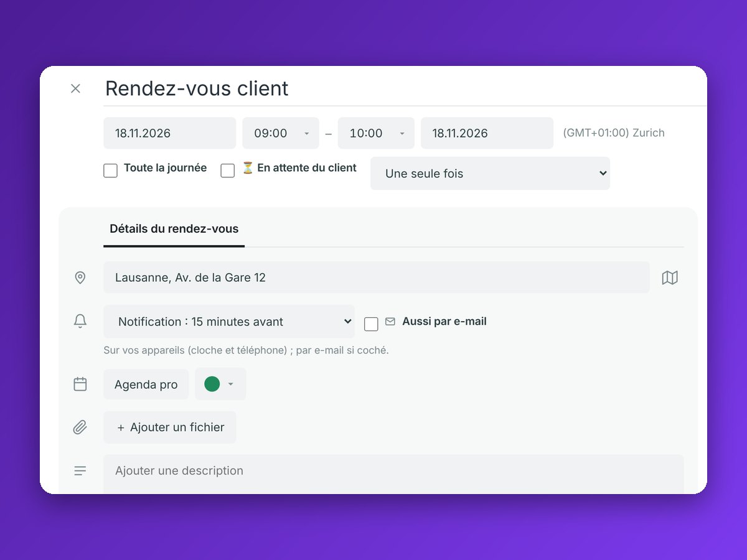Select the Détails du rendez-vous tab
747x560 pixels.
pos(174,229)
